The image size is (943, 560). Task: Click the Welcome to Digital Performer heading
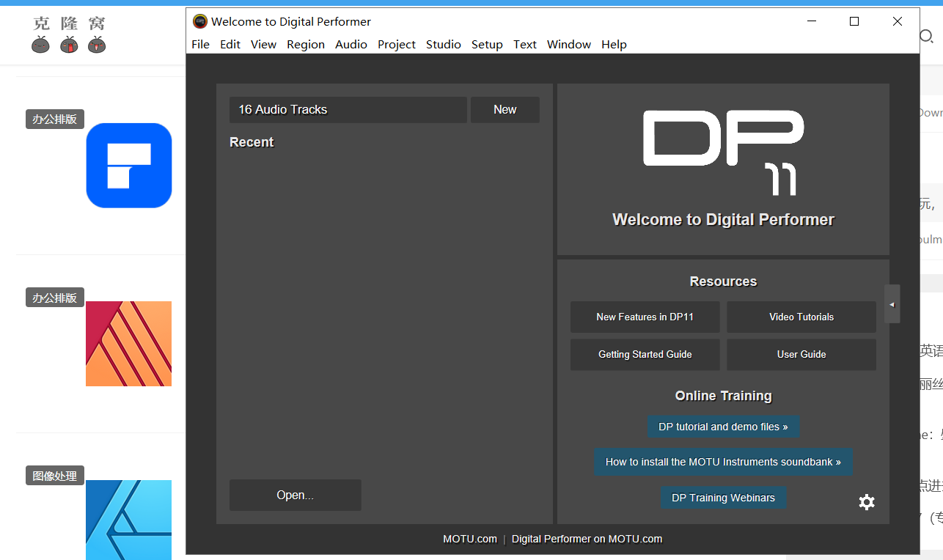(x=723, y=220)
